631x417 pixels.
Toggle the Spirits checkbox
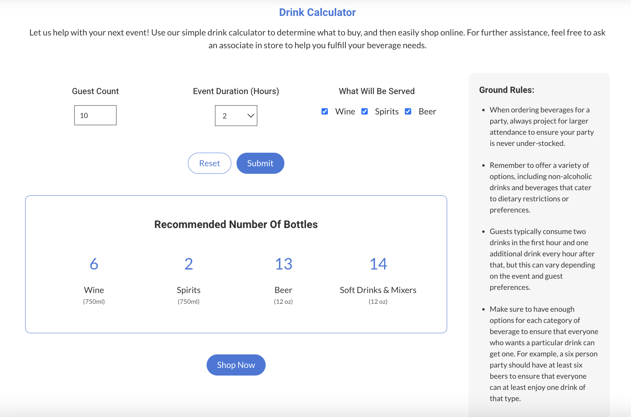tap(365, 111)
